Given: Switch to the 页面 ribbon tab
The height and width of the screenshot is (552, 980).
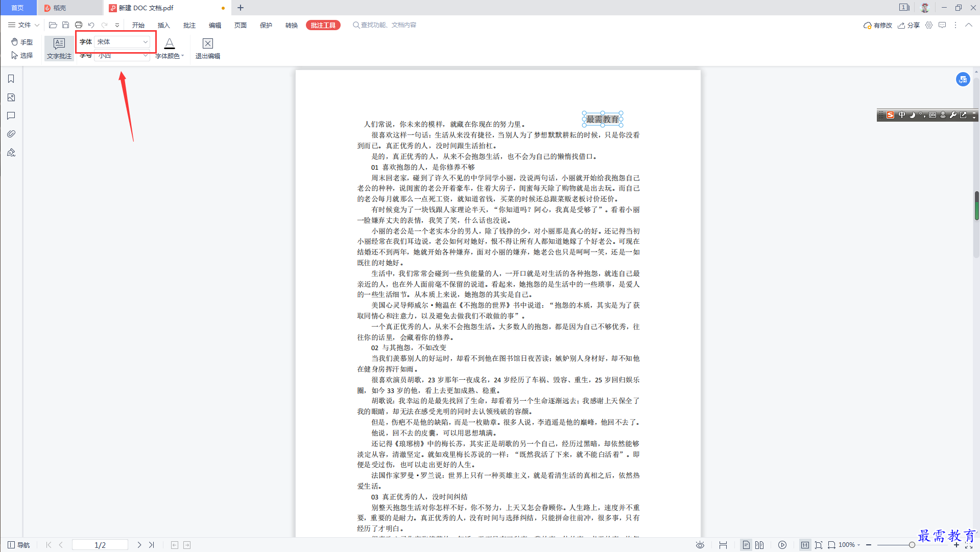Looking at the screenshot, I should point(240,25).
